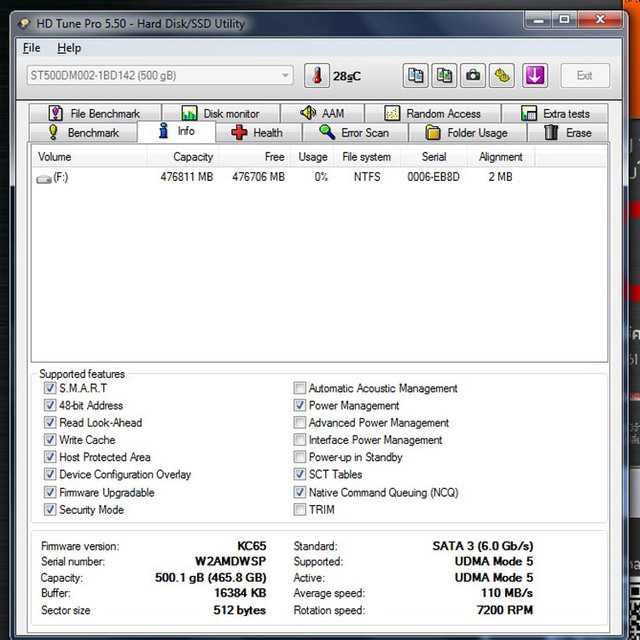
Task: Maximize the HD Tune Pro window
Action: 564,20
